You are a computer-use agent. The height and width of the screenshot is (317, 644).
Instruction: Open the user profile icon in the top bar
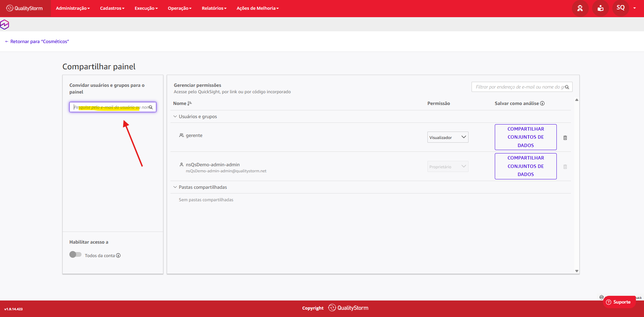(x=580, y=8)
